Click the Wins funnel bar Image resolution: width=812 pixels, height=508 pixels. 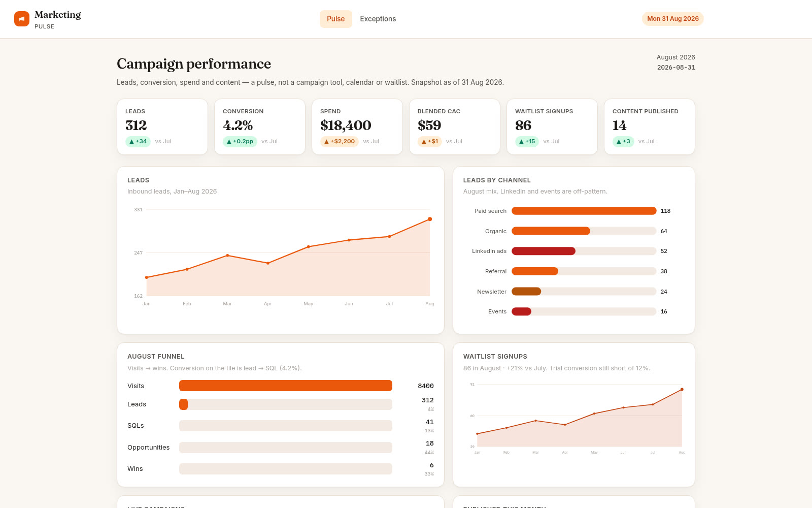click(x=286, y=469)
